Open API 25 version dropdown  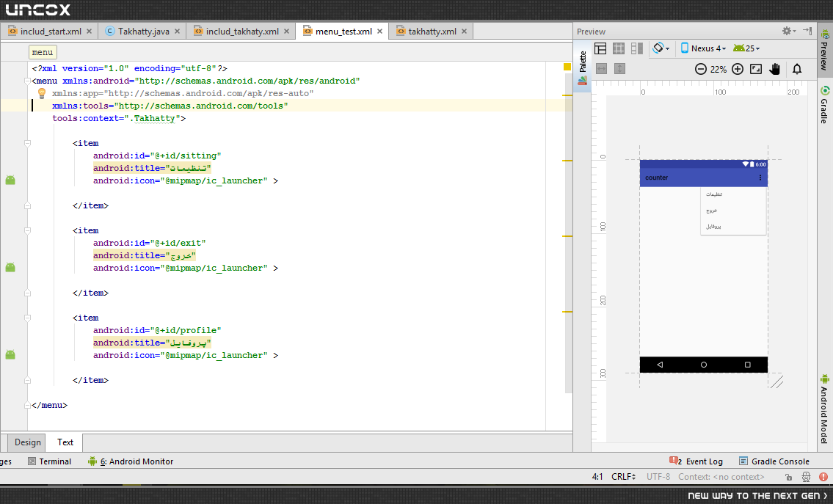746,48
